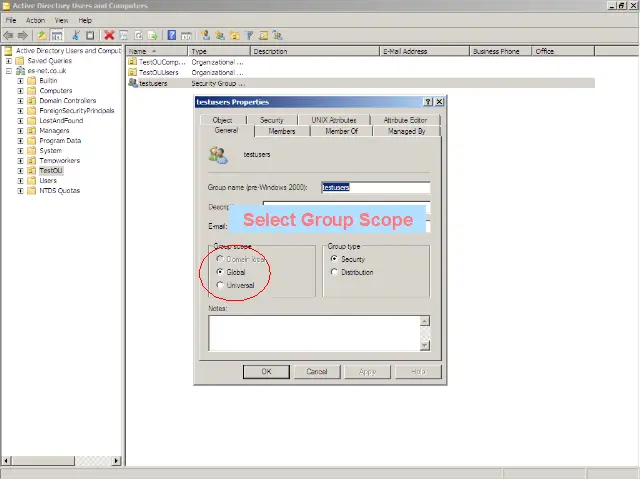Expand the Saved Queries node
Screen dimensions: 640x480
(x=9, y=61)
